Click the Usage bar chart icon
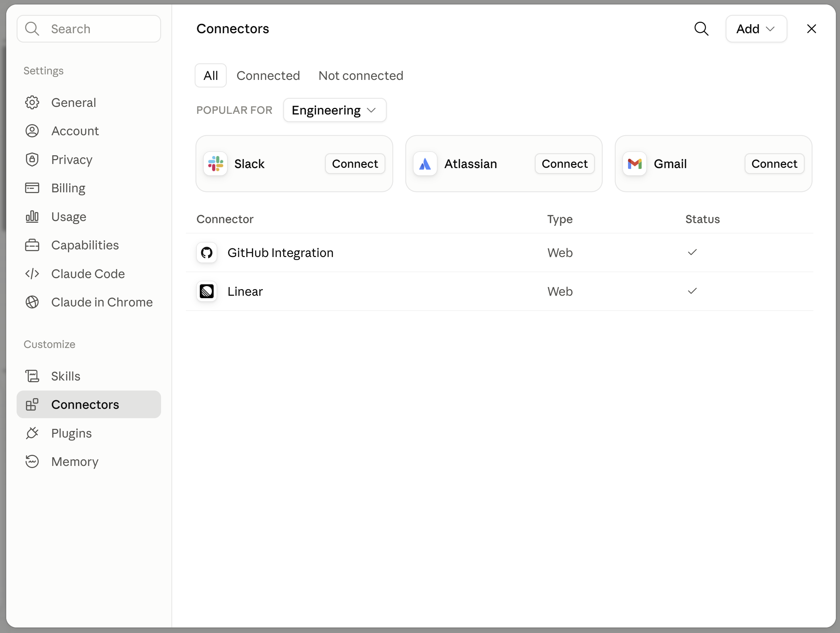This screenshot has height=633, width=840. pyautogui.click(x=32, y=217)
